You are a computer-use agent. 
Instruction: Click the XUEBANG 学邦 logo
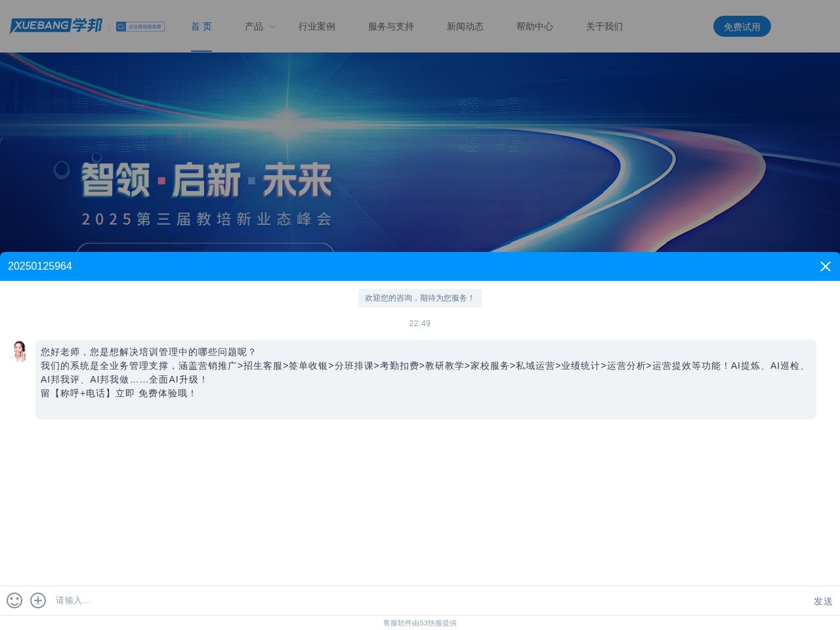(56, 26)
